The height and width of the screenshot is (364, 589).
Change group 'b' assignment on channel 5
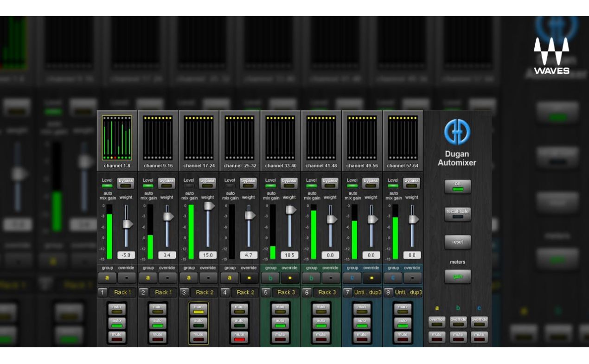[270, 278]
